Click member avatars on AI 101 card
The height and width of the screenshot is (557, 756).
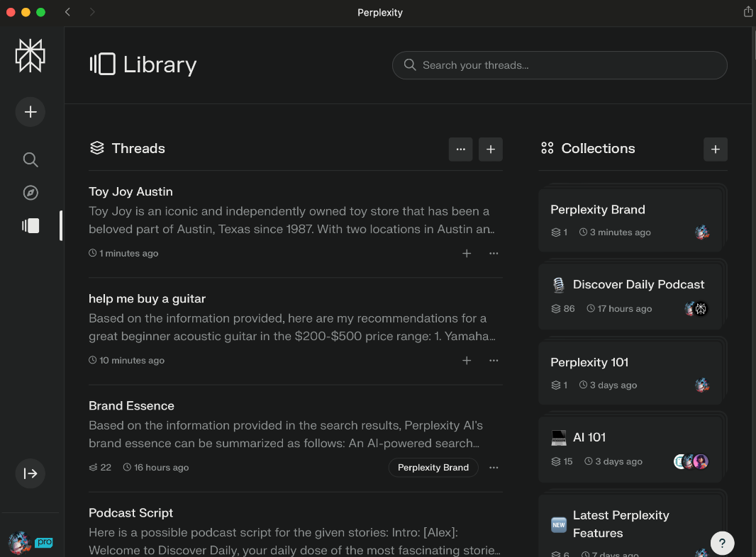point(691,461)
